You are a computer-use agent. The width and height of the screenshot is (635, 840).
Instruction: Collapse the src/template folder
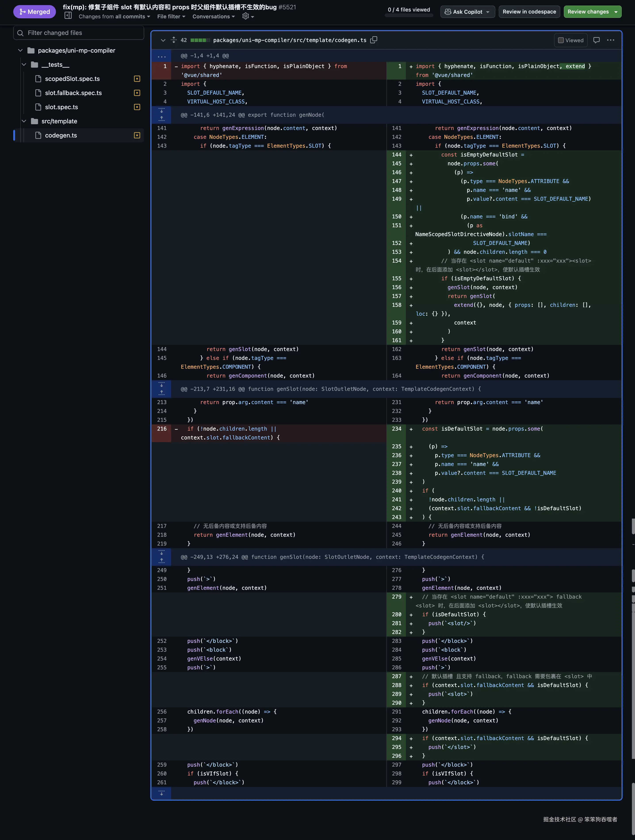(x=24, y=121)
